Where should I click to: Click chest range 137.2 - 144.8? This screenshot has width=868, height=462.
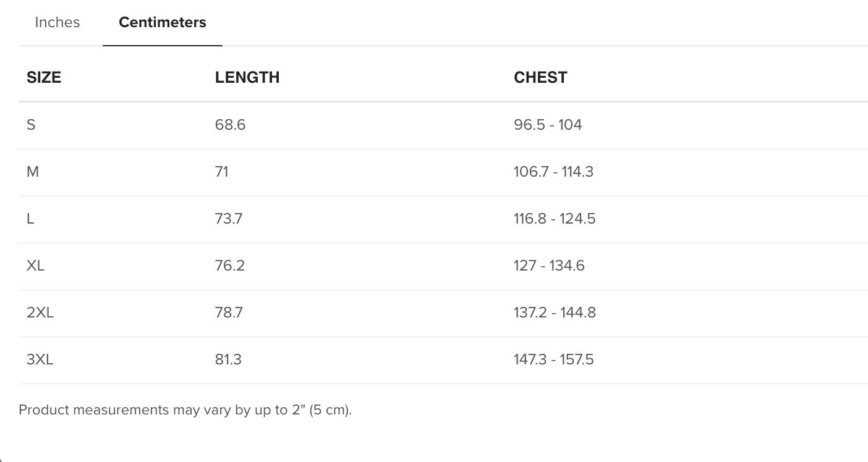point(555,313)
